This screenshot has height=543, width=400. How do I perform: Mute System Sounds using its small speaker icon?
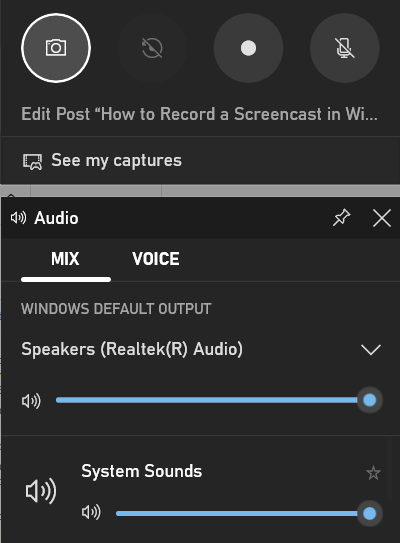(91, 512)
